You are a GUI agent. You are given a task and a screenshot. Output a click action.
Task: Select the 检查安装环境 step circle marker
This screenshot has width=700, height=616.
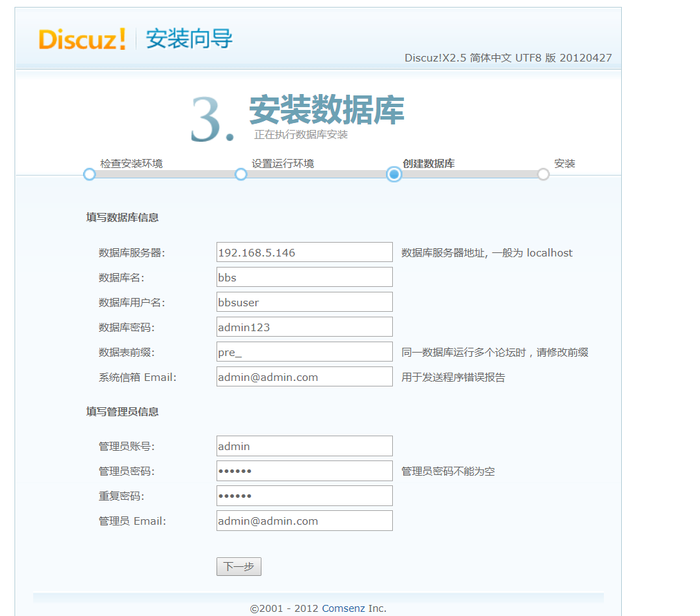pos(89,174)
